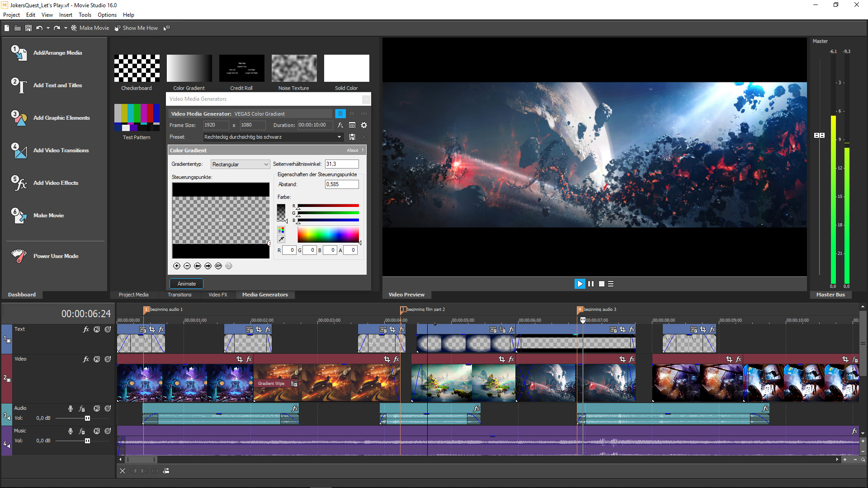Select the eyedropper tool in Color Gradient panel
The width and height of the screenshot is (868, 488).
tap(281, 239)
